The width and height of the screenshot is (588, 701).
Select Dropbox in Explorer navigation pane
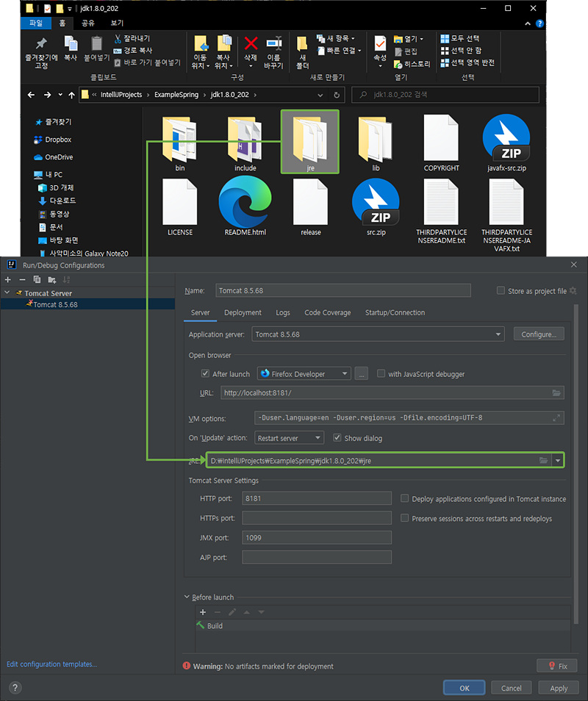click(57, 140)
